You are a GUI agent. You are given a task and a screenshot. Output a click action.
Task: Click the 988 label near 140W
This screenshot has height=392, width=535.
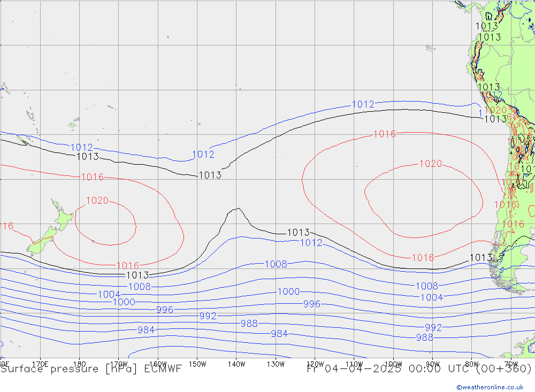point(249,324)
